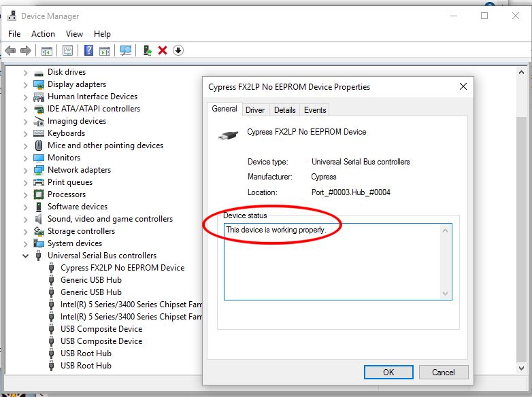The height and width of the screenshot is (397, 532).
Task: Select the first USB Root Hub device
Action: tap(86, 353)
